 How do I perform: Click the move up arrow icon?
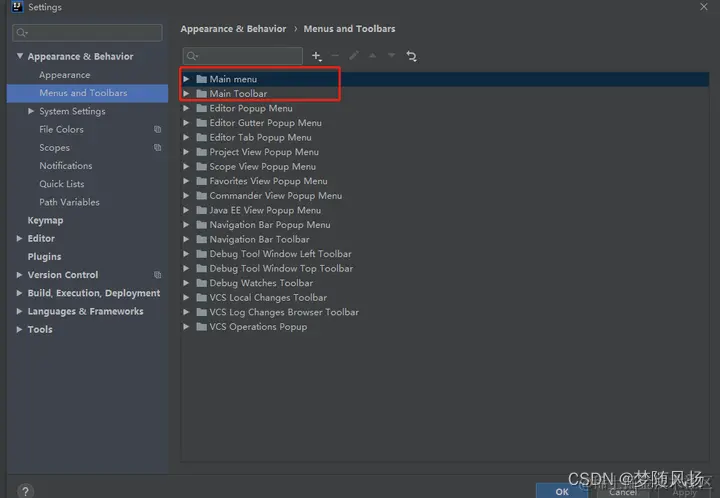[x=372, y=56]
